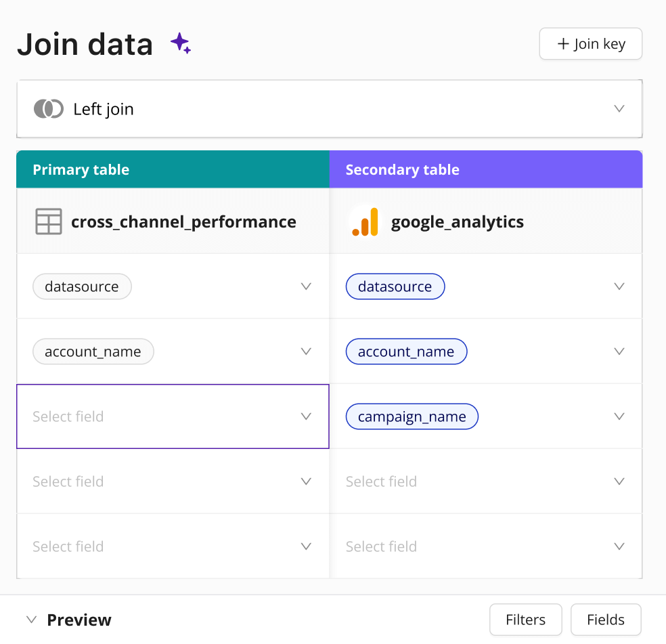Viewport: 666px width, 644px height.
Task: Click the Left join overlapping circles icon
Action: (x=49, y=109)
